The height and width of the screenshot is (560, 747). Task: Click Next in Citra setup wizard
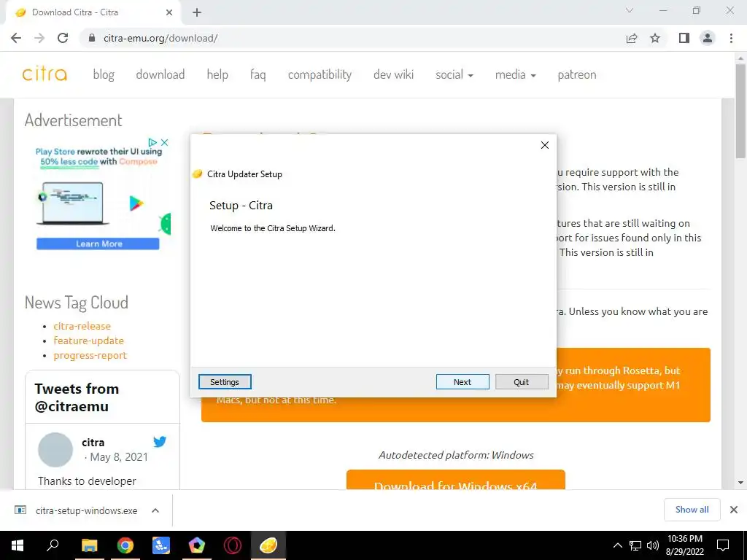coord(462,382)
